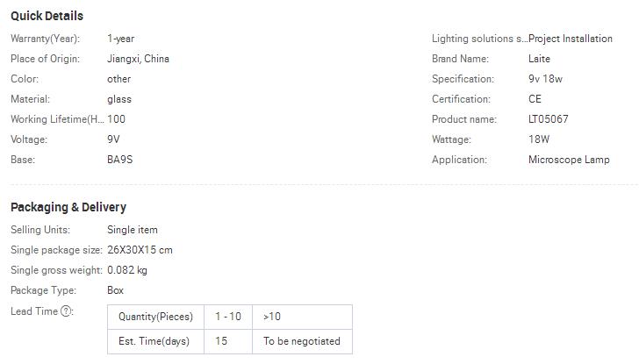639x364 pixels.
Task: Click the product name value LT05067
Action: (x=549, y=119)
